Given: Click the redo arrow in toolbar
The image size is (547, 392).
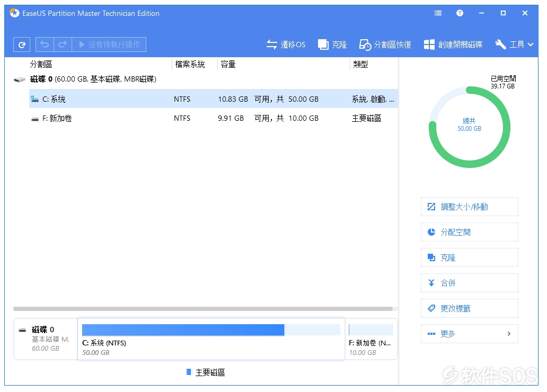Looking at the screenshot, I should 63,44.
